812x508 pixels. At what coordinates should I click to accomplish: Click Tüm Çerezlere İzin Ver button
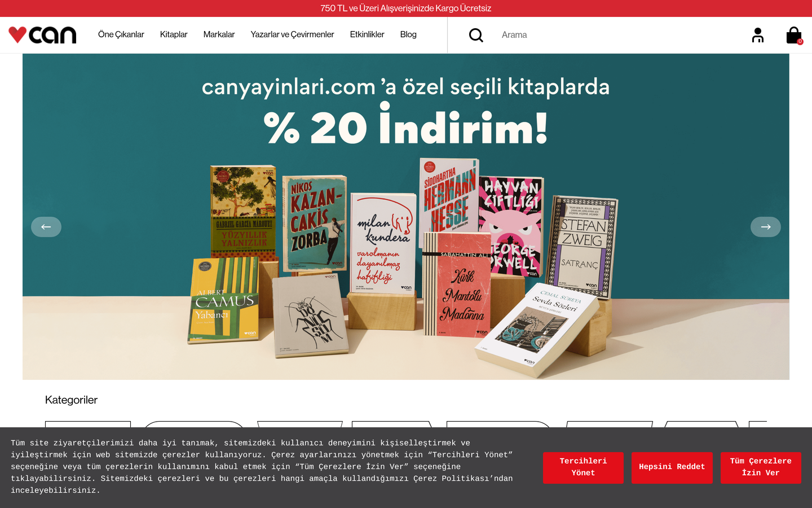[x=761, y=467]
